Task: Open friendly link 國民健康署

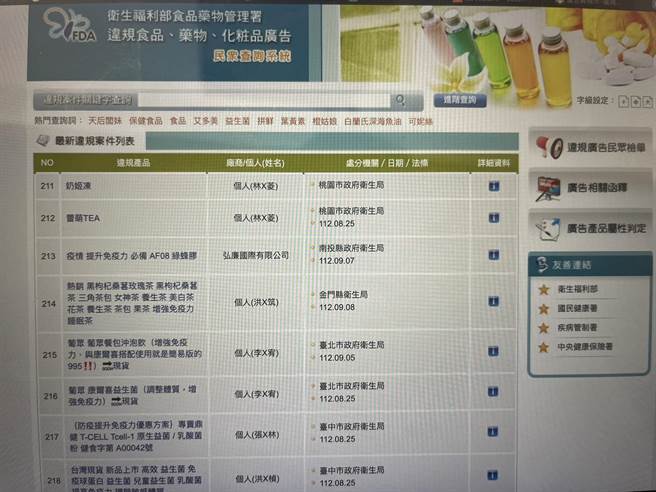Action: (577, 308)
